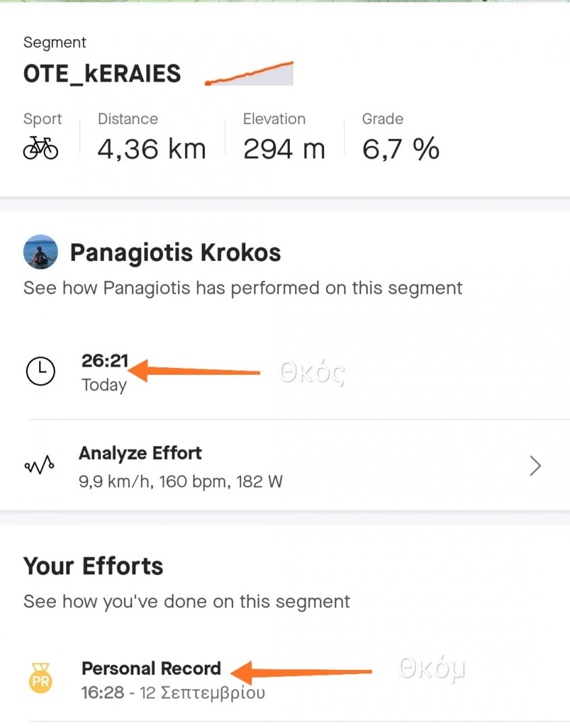
Task: Tap the segment elevation profile chart
Action: [249, 73]
